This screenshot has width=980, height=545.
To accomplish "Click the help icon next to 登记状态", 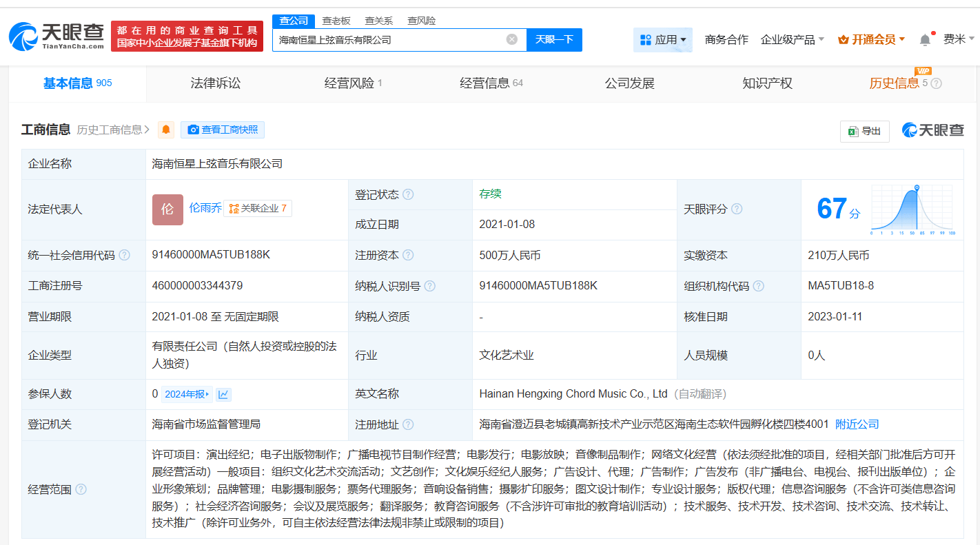I will pos(408,194).
